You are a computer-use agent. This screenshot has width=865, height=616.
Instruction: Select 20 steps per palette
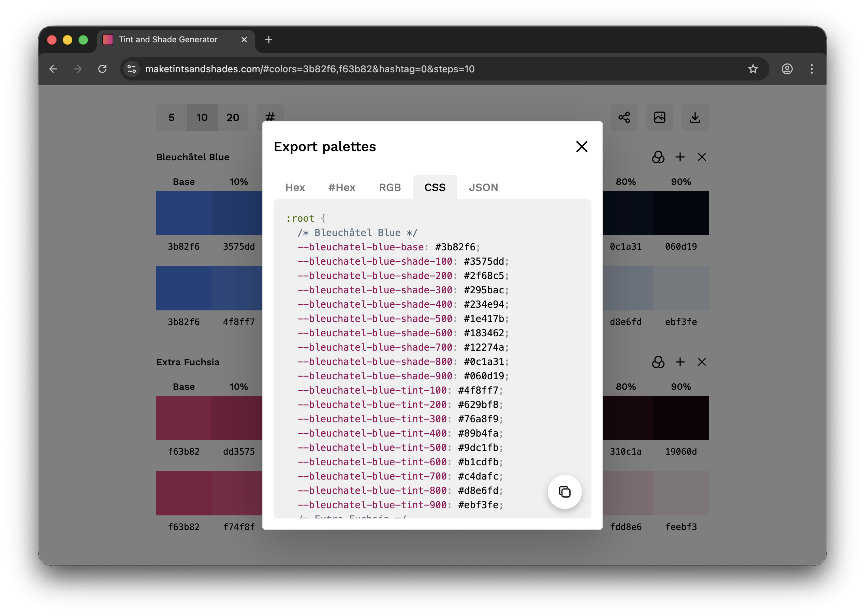tap(233, 117)
